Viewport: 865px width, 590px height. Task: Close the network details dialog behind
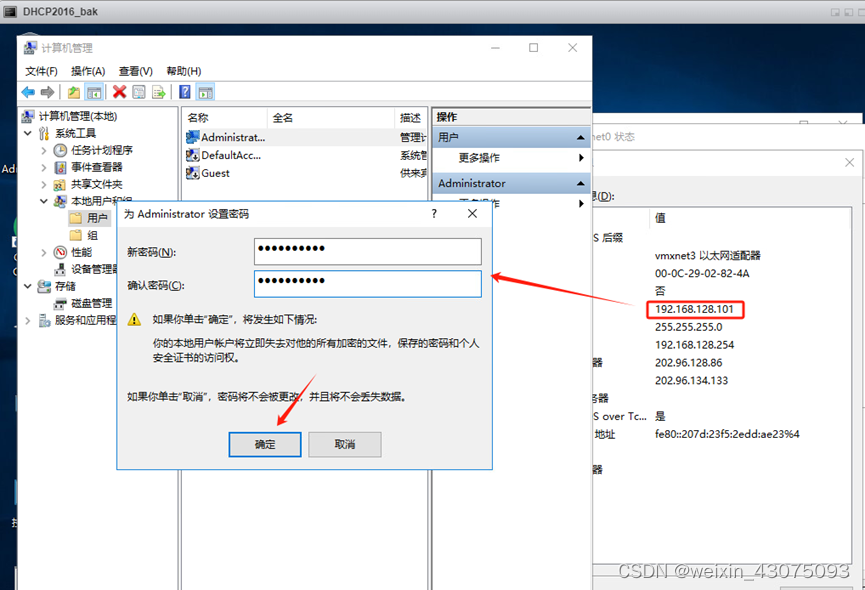(x=850, y=163)
